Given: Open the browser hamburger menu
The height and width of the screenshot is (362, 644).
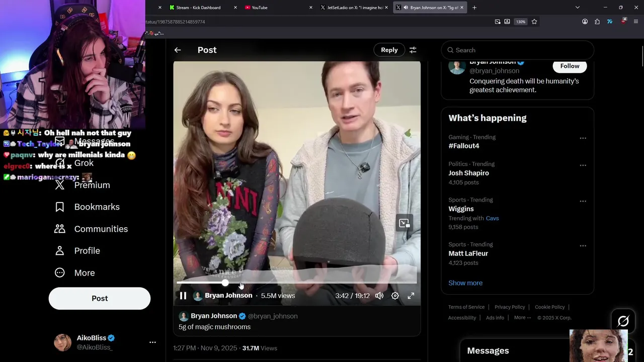Looking at the screenshot, I should point(636,22).
